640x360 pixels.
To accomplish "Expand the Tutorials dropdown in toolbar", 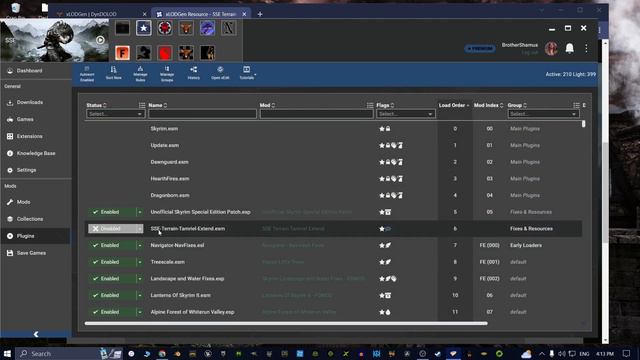I will pyautogui.click(x=247, y=73).
